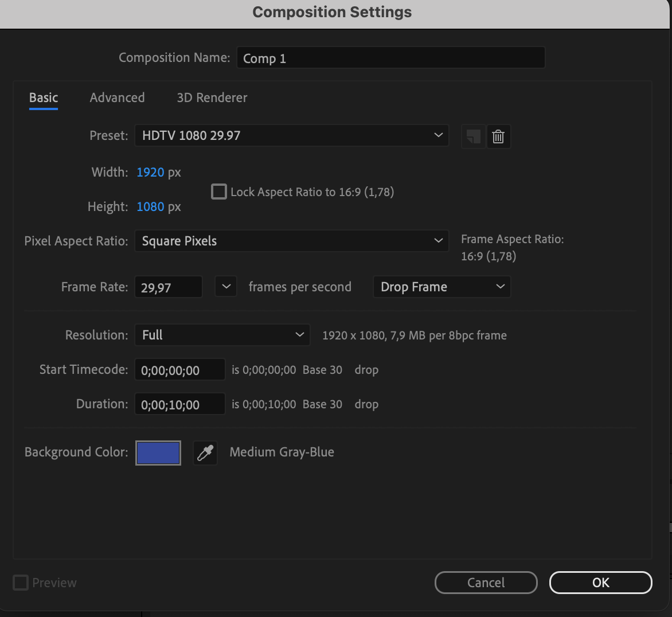Expand the Resolution Full dropdown
The width and height of the screenshot is (672, 617).
click(222, 335)
